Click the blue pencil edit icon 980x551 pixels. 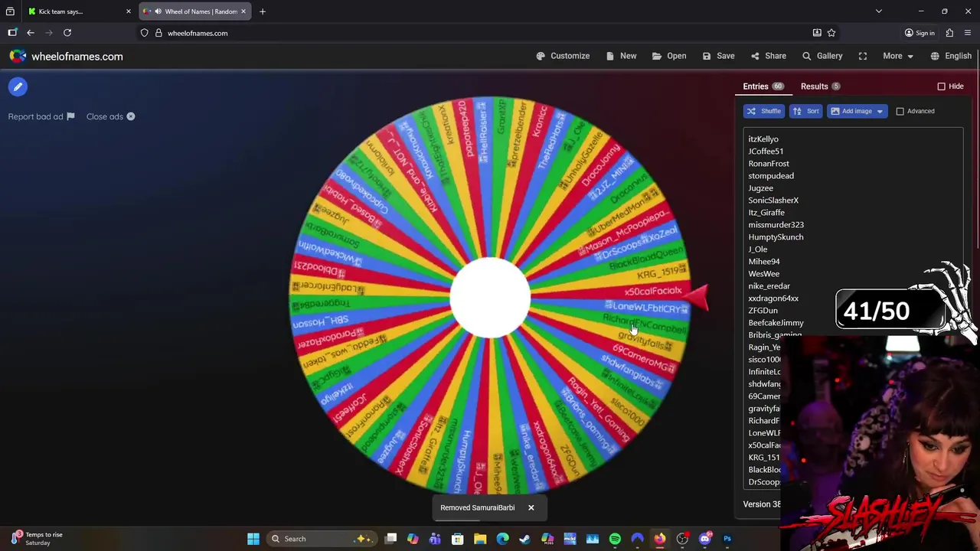point(18,86)
